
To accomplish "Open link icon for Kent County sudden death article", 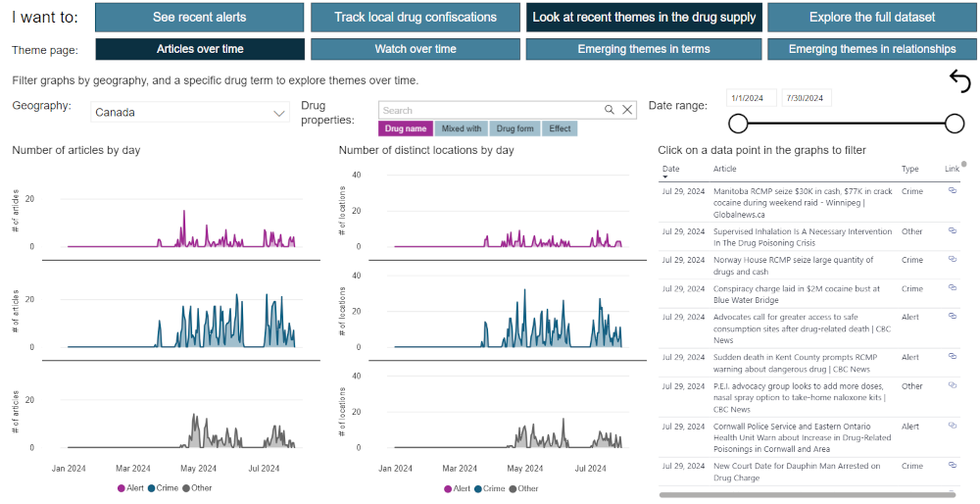I will coord(952,357).
